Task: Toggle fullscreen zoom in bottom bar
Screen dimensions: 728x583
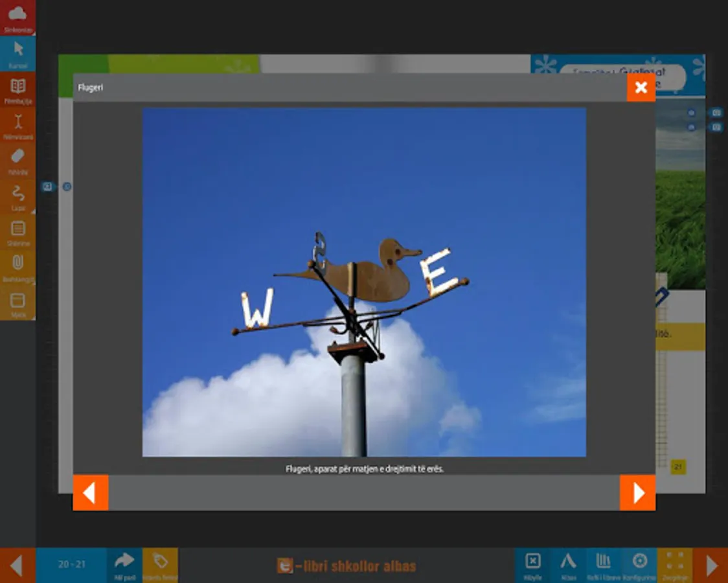Action: coord(675,564)
